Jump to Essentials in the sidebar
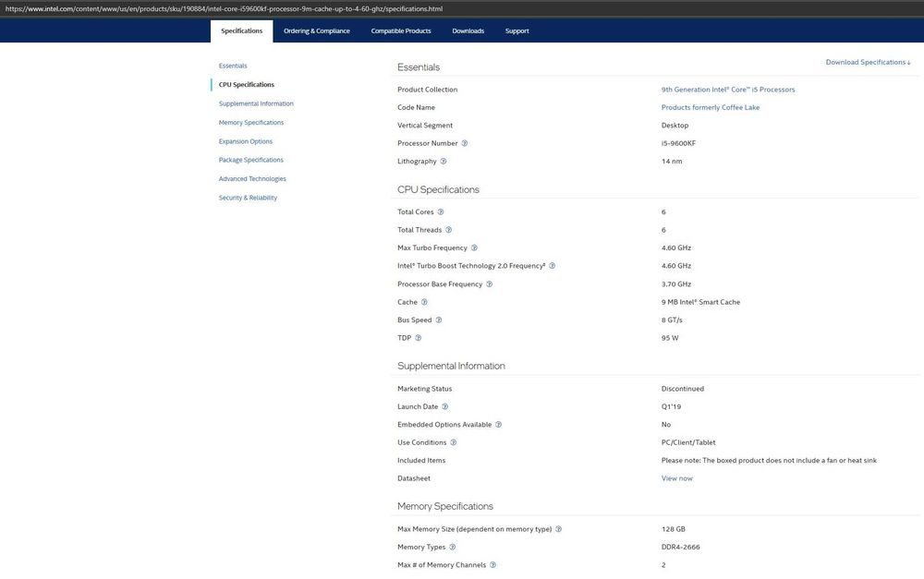The height and width of the screenshot is (579, 924). pos(233,66)
